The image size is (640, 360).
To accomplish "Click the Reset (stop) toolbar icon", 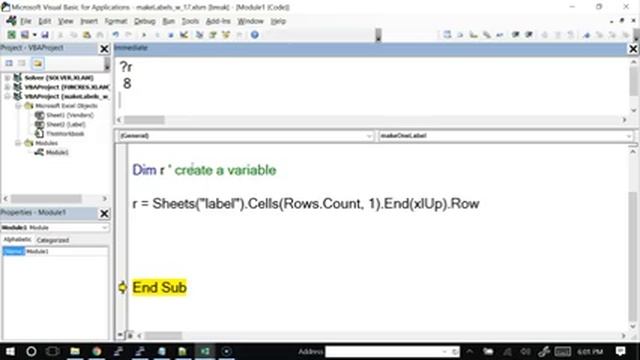I will pos(171,35).
